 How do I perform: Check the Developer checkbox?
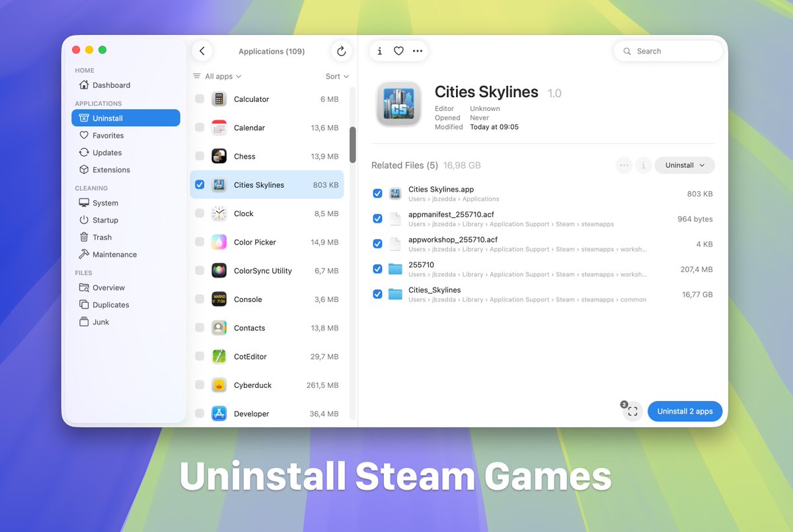point(200,413)
